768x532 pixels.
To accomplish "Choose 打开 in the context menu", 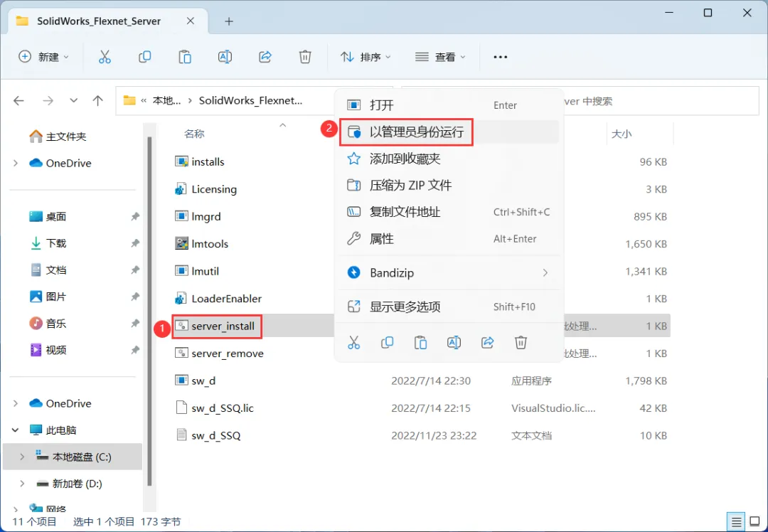I will 449,105.
